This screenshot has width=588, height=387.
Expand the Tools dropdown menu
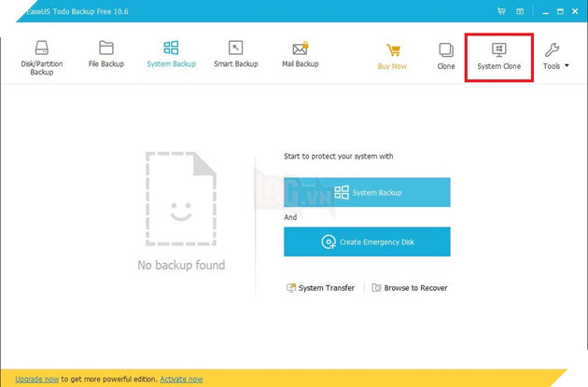click(x=555, y=56)
